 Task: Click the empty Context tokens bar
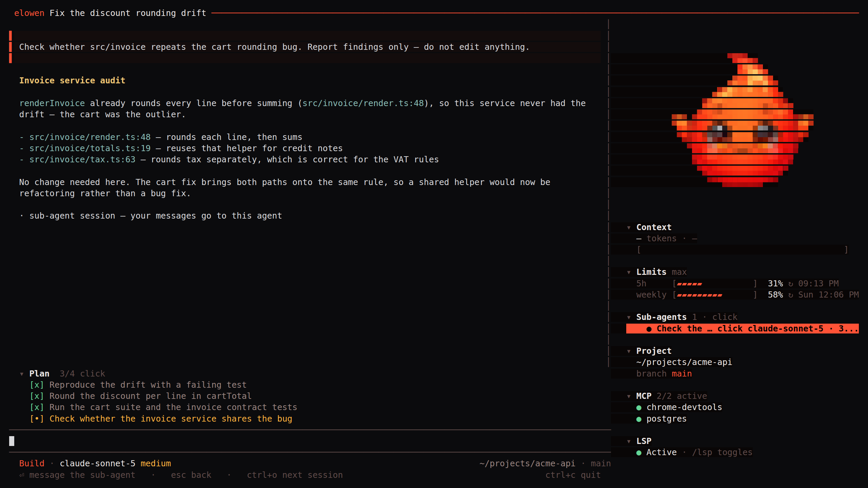coord(743,250)
